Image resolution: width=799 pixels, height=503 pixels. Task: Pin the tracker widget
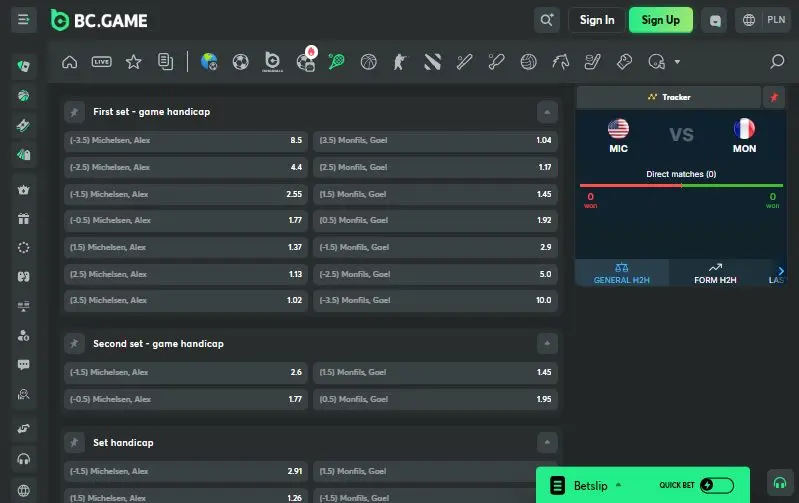click(x=774, y=97)
